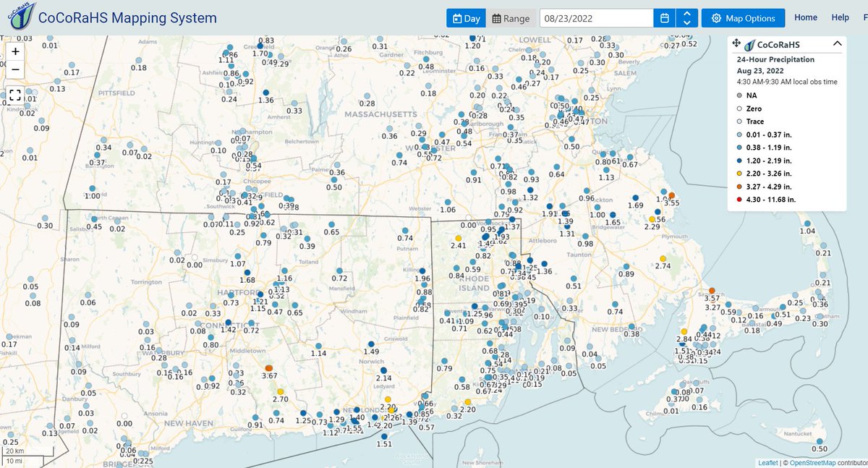Toggle fullscreen map view

16,95
